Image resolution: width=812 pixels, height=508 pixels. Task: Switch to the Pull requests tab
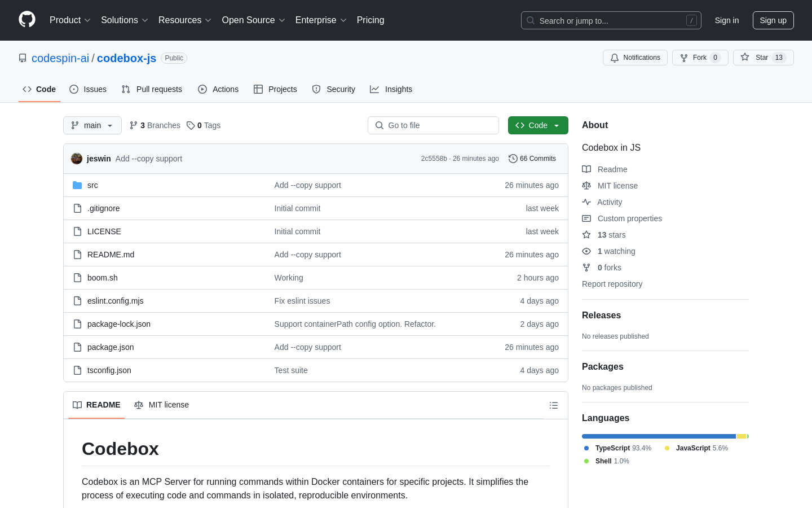coord(152,89)
